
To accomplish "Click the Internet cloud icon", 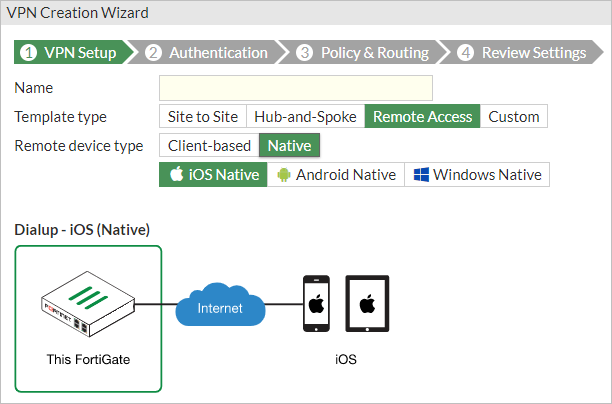I will click(220, 304).
